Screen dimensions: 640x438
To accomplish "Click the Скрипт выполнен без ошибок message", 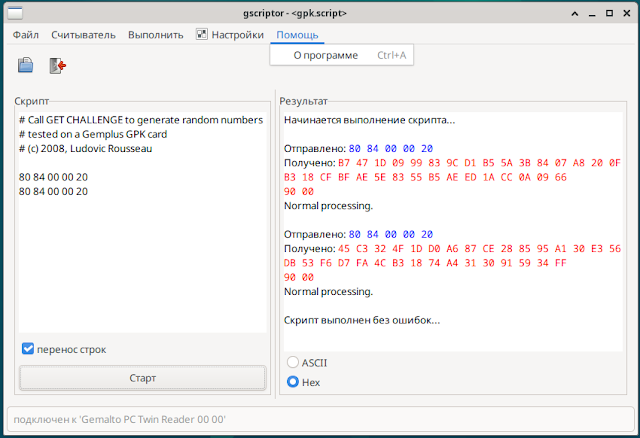I will coord(362,320).
